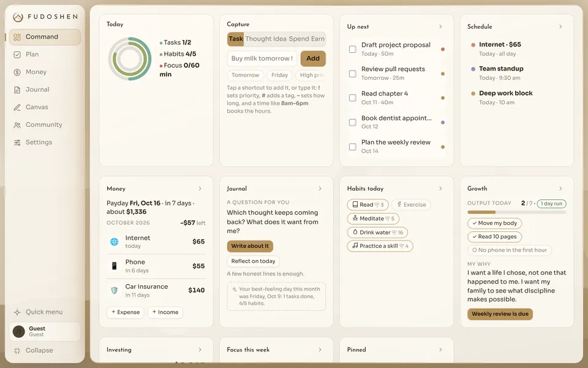Tick the Read chapter 4 checkbox
588x368 pixels.
coord(353,98)
